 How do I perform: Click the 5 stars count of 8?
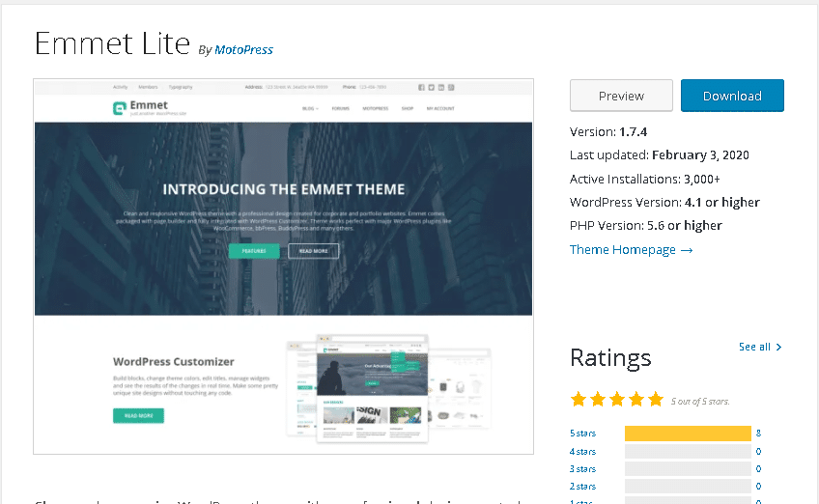pos(758,433)
